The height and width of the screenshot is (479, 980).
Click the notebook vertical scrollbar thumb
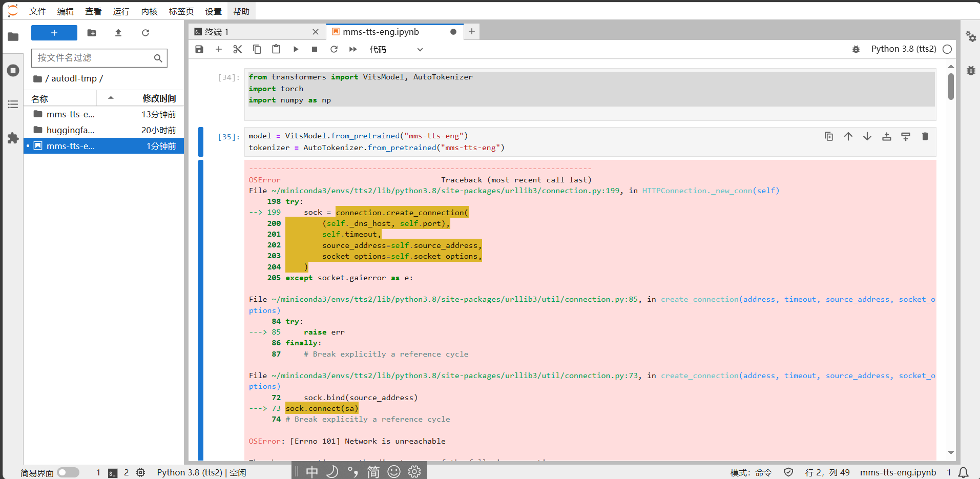(951, 86)
